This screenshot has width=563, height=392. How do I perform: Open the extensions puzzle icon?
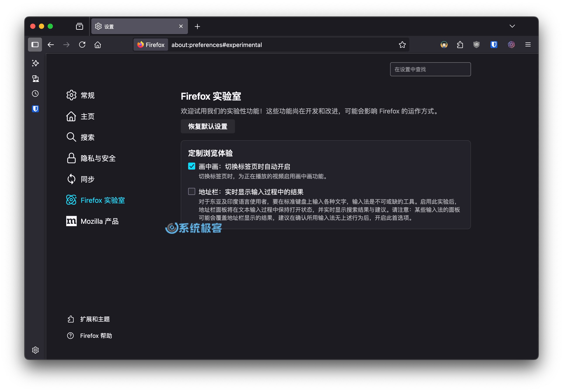click(460, 45)
